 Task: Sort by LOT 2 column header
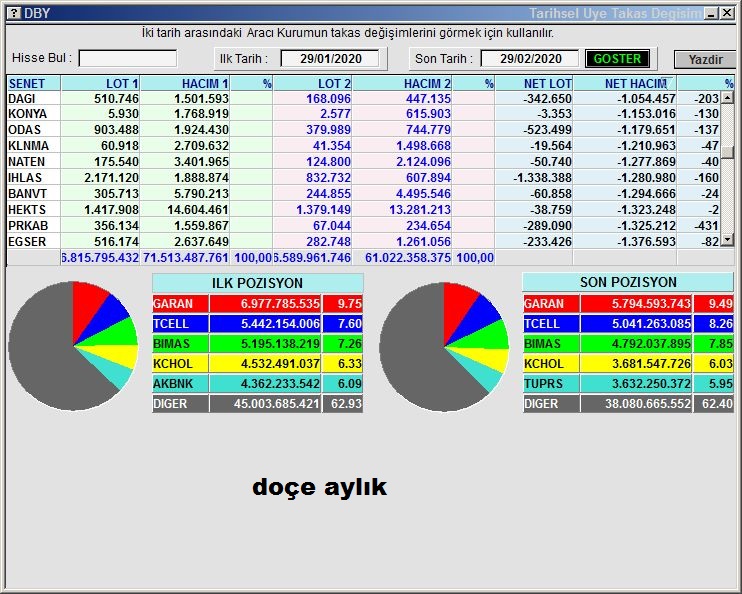312,84
